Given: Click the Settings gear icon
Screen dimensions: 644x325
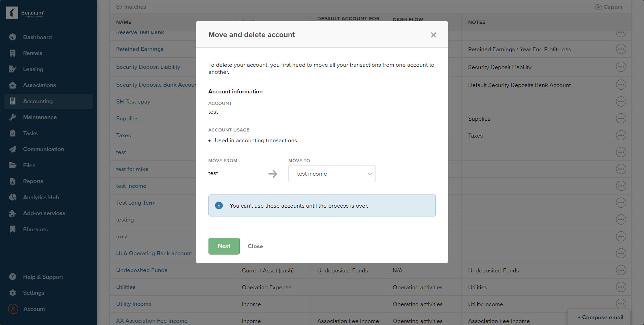Looking at the screenshot, I should click(x=13, y=293).
